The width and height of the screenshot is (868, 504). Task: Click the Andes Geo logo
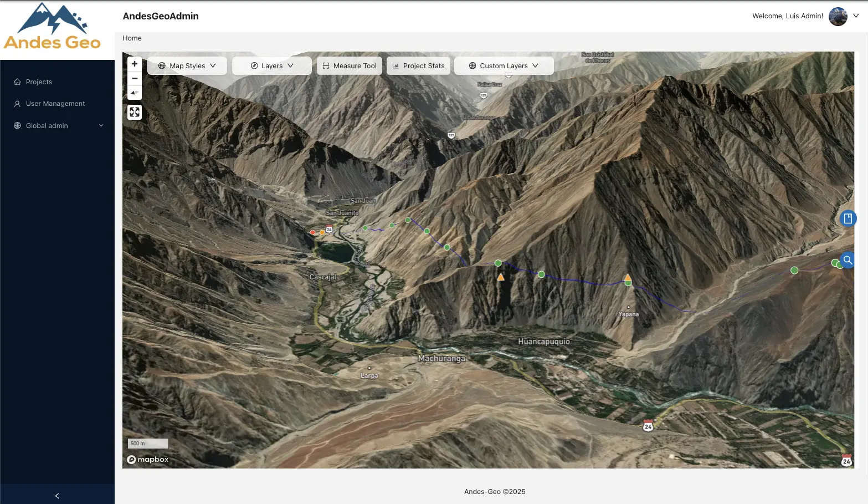(53, 27)
